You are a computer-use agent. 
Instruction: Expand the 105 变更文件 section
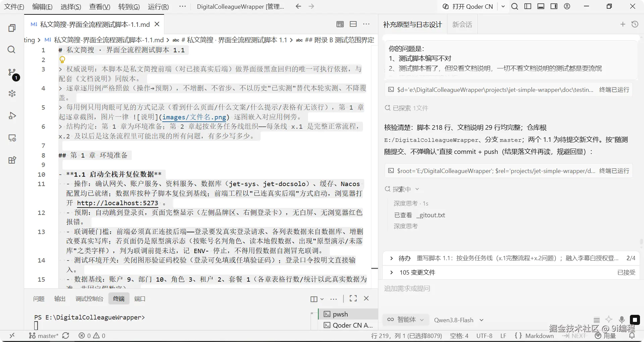coord(511,272)
